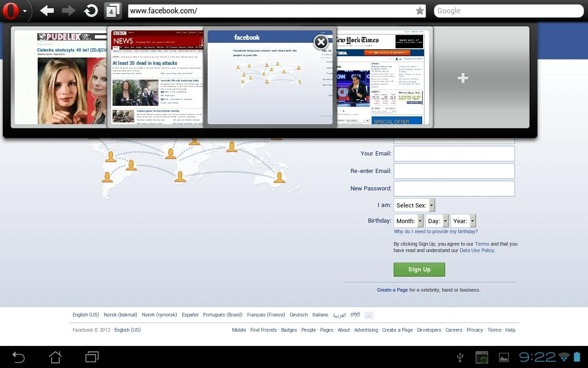Open the Select Sex dropdown
This screenshot has height=368, width=588.
(414, 205)
